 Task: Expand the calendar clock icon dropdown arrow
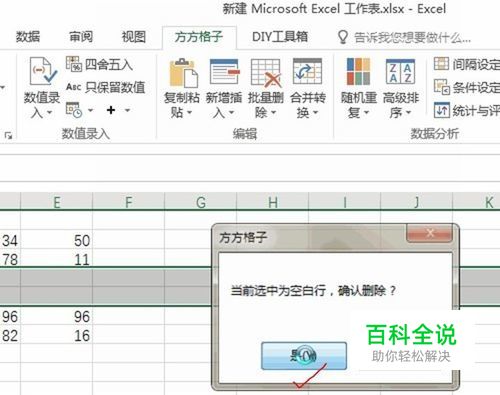point(91,110)
